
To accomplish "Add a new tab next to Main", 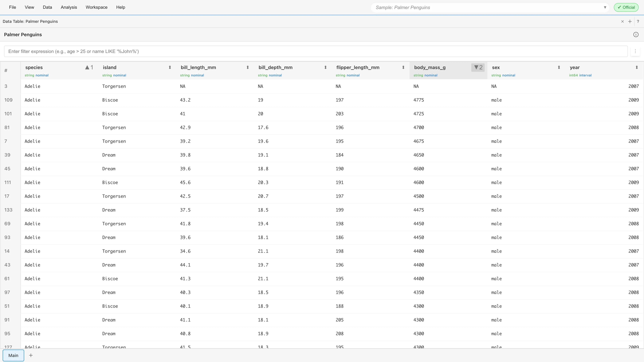I will click(x=31, y=355).
